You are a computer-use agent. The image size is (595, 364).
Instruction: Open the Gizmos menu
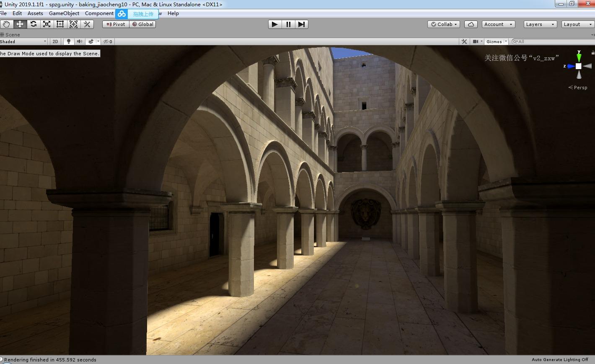point(494,41)
